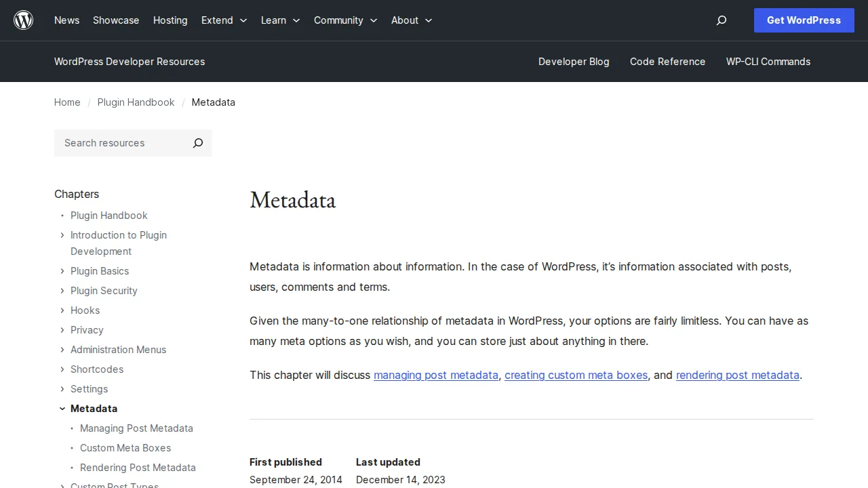Go to Plugin Handbook via breadcrumb
The width and height of the screenshot is (868, 488).
136,102
